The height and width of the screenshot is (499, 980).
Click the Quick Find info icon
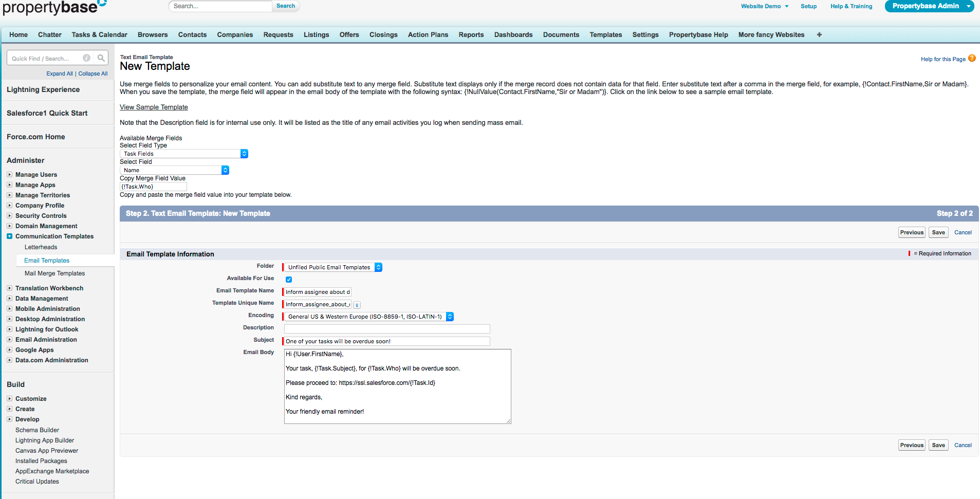pyautogui.click(x=87, y=58)
